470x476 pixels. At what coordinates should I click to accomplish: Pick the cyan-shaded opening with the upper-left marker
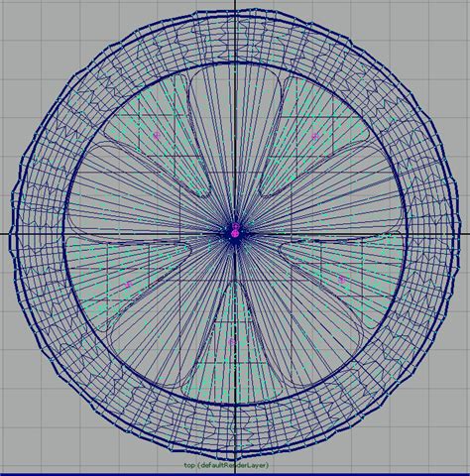(156, 136)
